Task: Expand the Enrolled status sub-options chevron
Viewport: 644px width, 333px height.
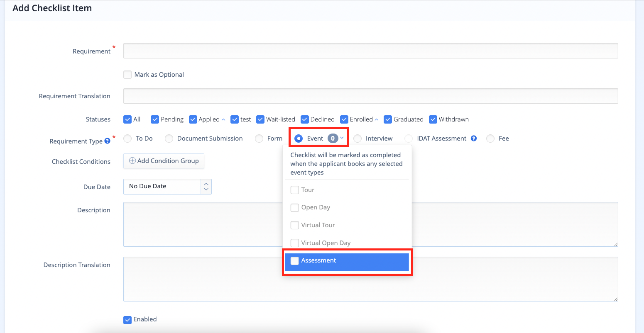Action: coord(377,119)
